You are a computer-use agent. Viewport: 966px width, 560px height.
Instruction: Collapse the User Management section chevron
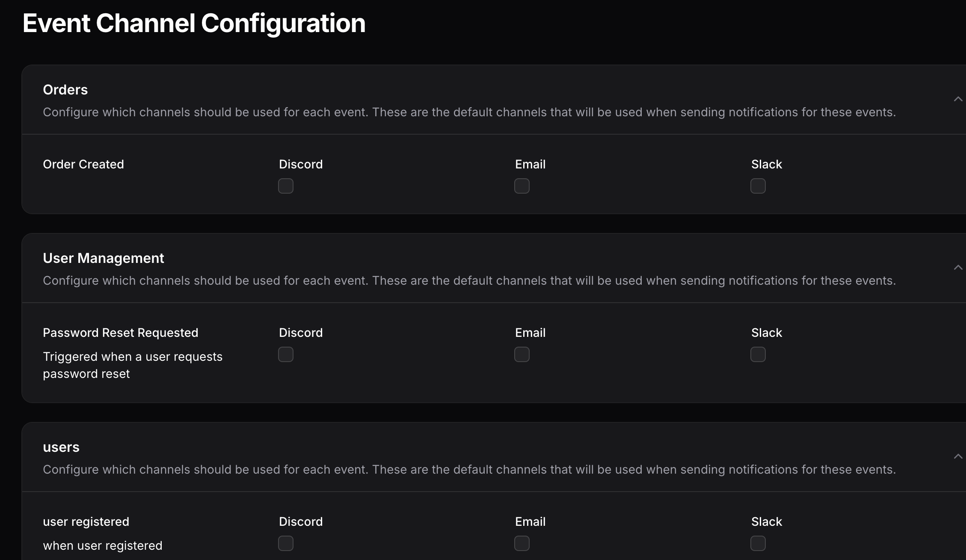point(958,268)
